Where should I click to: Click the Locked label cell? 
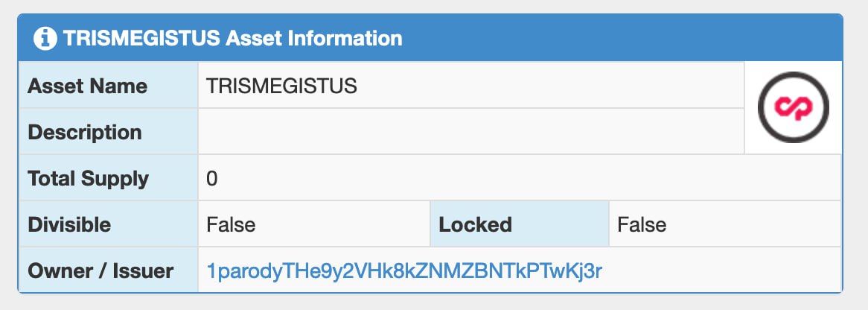[x=520, y=224]
